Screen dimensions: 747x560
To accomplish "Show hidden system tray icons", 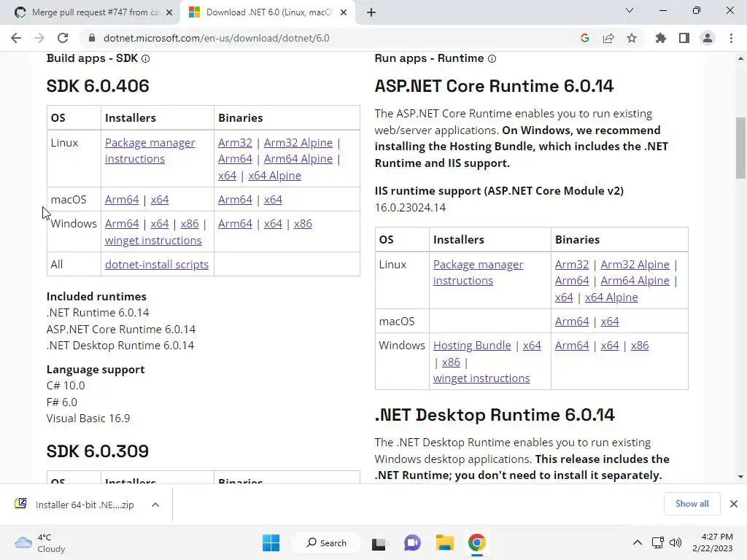I will [x=638, y=542].
